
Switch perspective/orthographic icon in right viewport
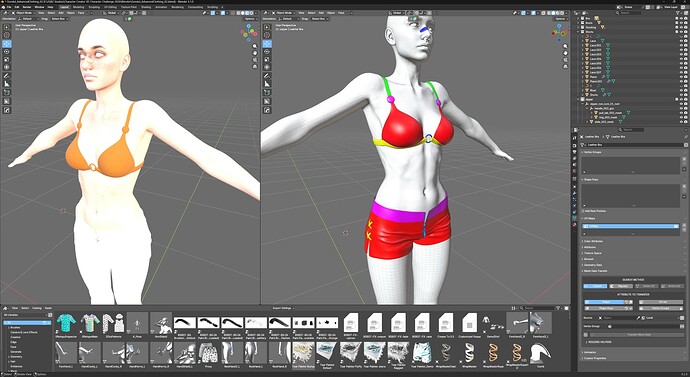point(565,66)
